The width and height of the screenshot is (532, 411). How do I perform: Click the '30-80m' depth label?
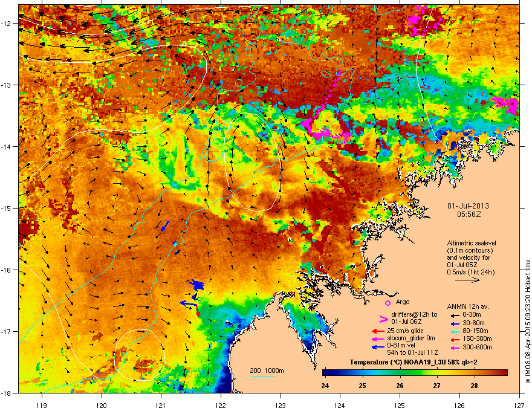[473, 323]
